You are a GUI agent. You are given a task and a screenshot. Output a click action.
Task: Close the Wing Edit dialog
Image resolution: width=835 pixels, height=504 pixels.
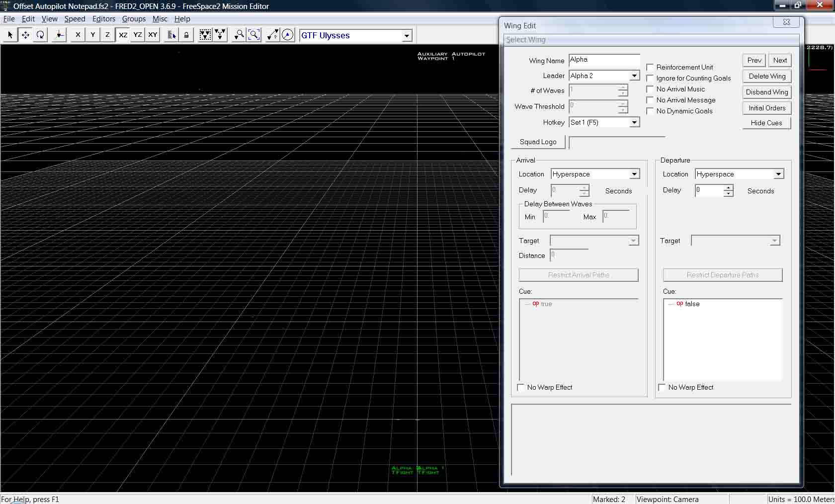point(786,22)
